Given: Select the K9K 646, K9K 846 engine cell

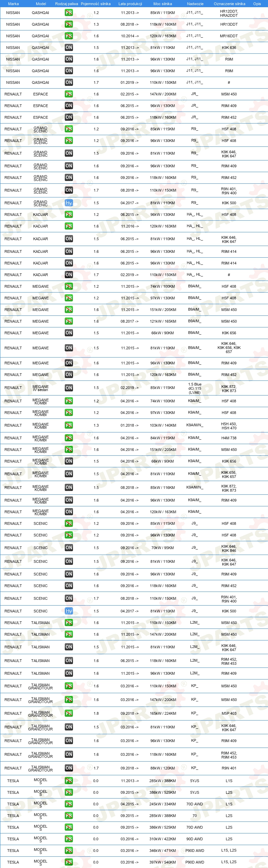Looking at the screenshot, I should tap(229, 548).
